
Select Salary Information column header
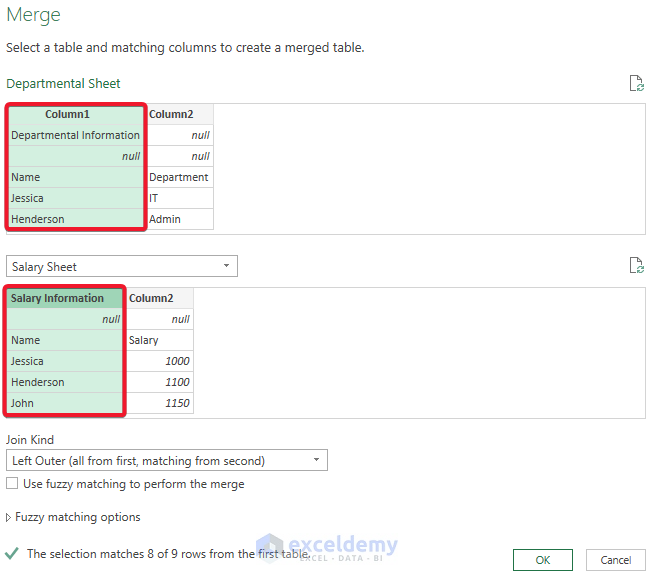click(x=66, y=298)
